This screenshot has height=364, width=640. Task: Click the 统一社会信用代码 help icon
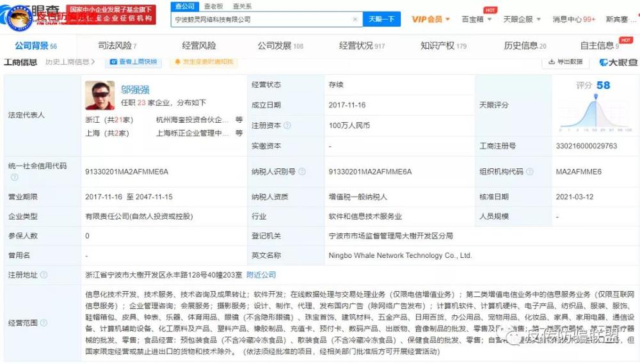14,177
